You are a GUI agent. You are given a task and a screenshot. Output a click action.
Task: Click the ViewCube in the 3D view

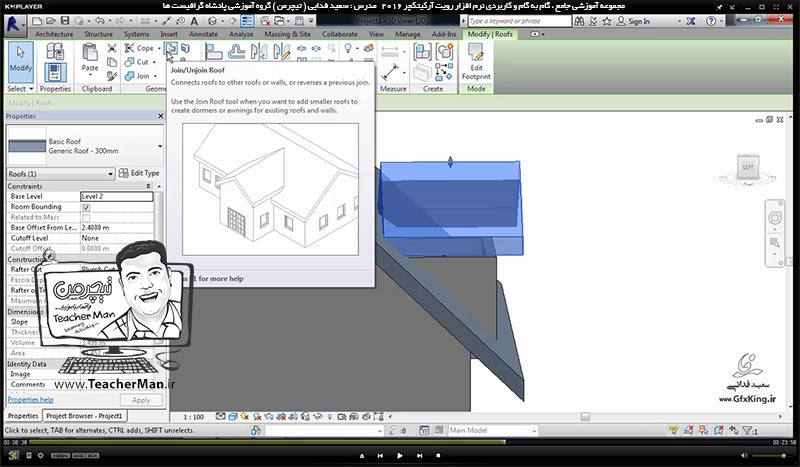[747, 168]
